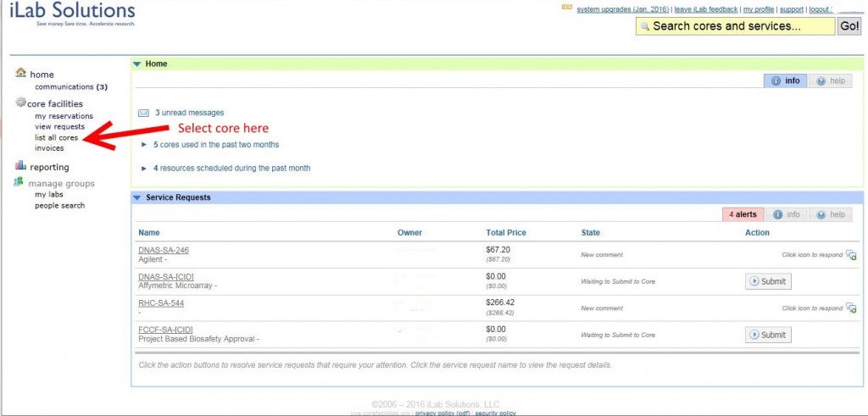Image resolution: width=868 pixels, height=416 pixels.
Task: Open my profile link
Action: (759, 9)
